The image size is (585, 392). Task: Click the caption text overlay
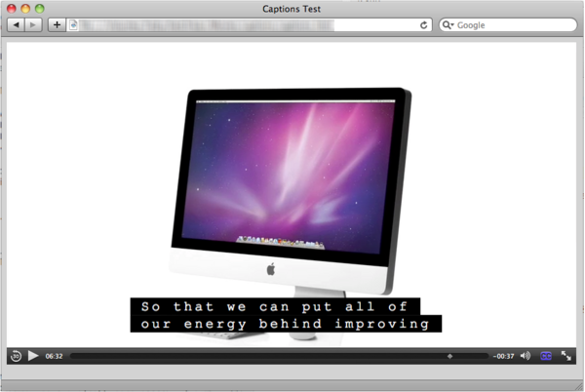pos(285,315)
